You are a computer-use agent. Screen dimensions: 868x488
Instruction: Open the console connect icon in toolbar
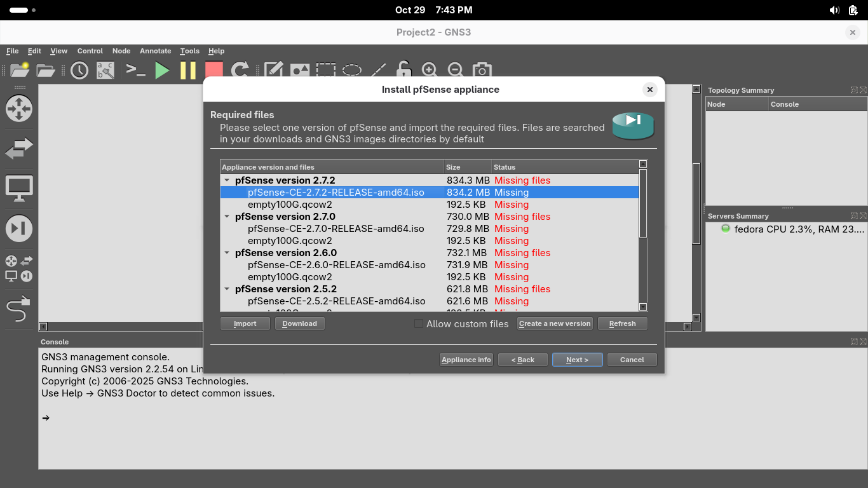135,70
